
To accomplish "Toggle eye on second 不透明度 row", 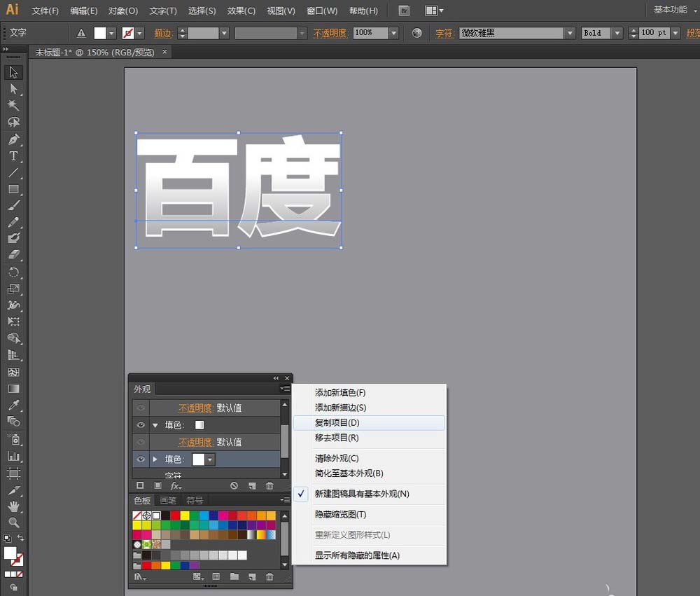I will coord(141,443).
